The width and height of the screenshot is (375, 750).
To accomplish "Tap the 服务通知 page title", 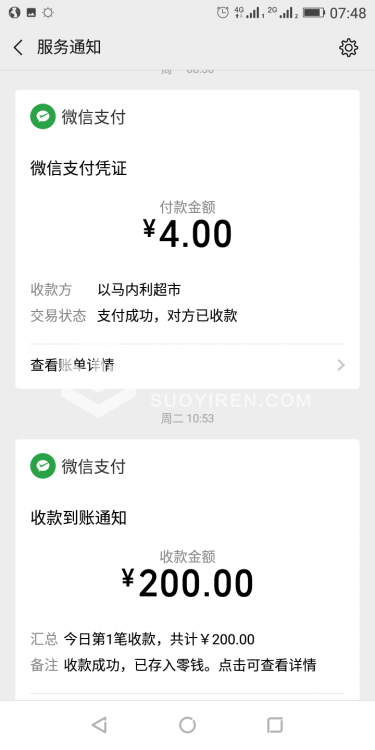I will [x=69, y=47].
